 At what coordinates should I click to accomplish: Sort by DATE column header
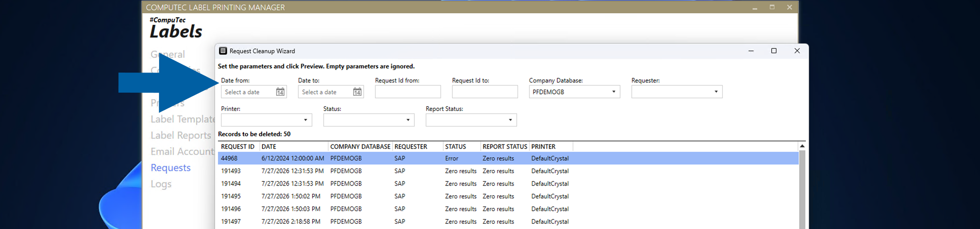[294, 147]
